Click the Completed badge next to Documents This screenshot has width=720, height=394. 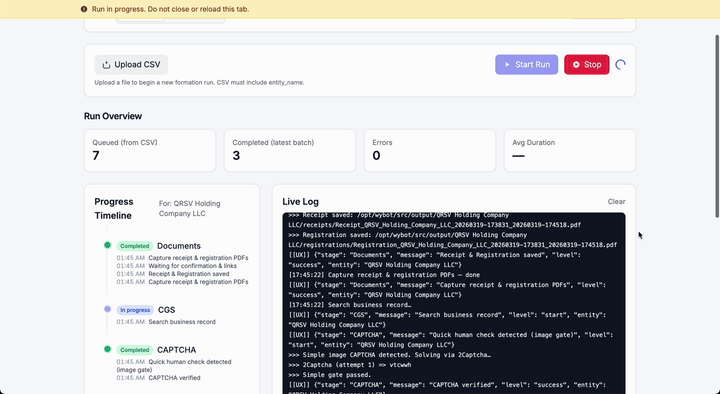point(135,246)
